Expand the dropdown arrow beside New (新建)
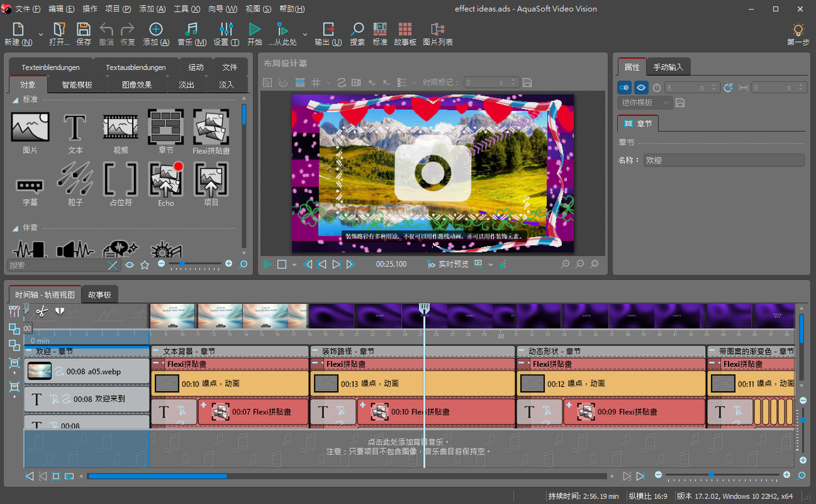The image size is (816, 504). (41, 34)
